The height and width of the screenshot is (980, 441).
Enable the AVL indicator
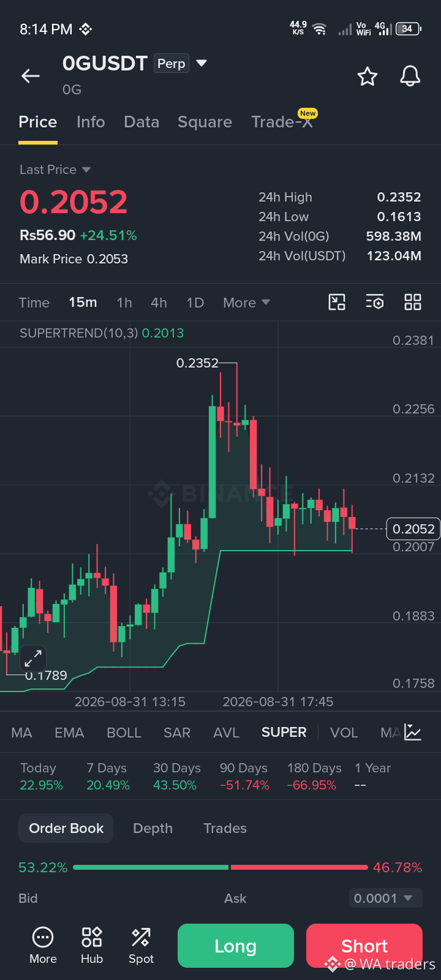pos(226,733)
